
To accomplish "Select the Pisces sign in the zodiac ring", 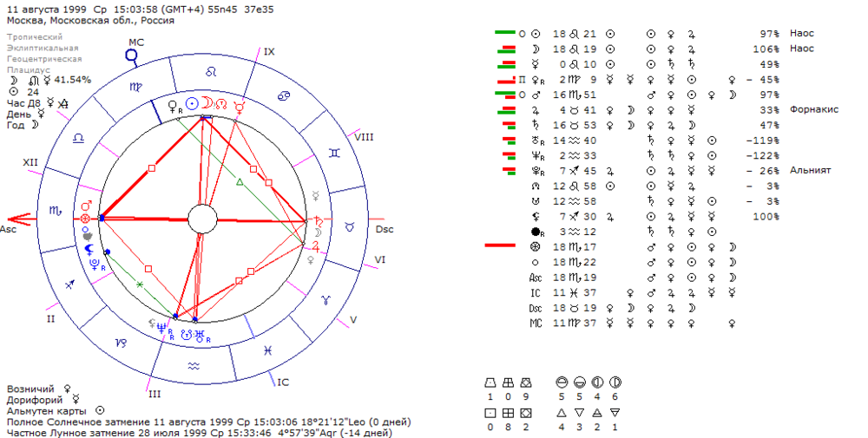I will [x=268, y=350].
